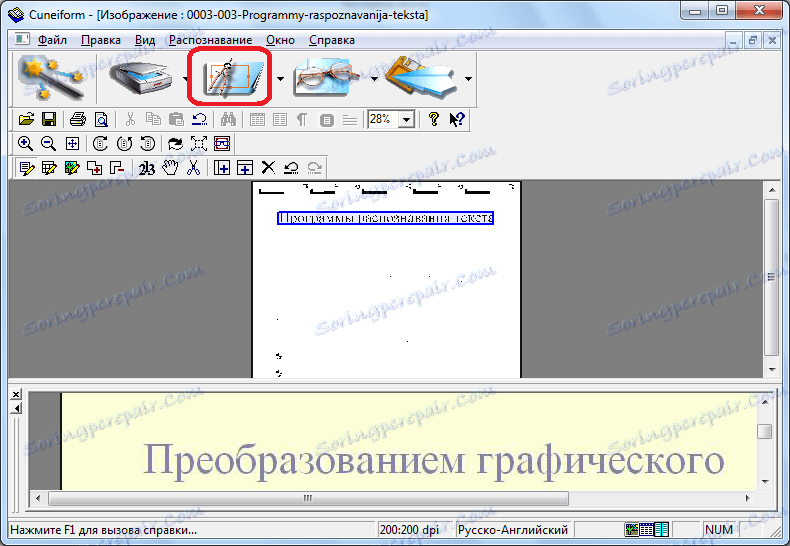Image resolution: width=790 pixels, height=546 pixels.
Task: Click the zoom pane horizontal scrollbar thumb
Action: click(308, 498)
